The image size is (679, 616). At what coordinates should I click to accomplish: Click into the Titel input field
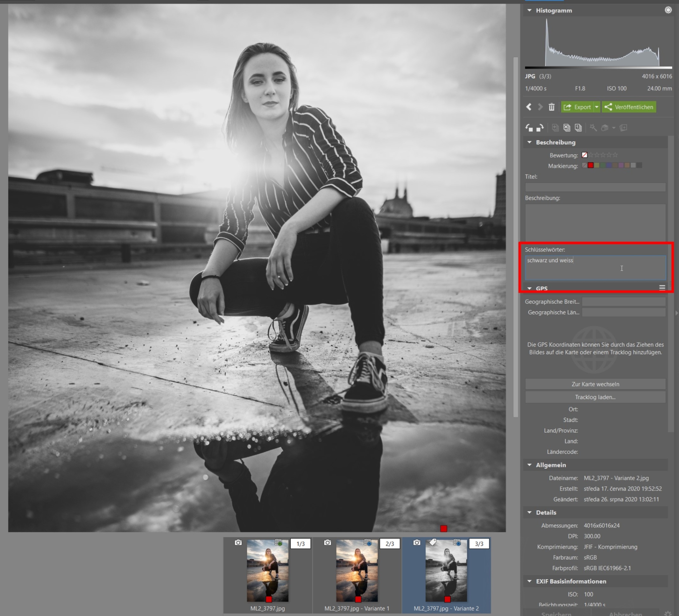coord(595,187)
